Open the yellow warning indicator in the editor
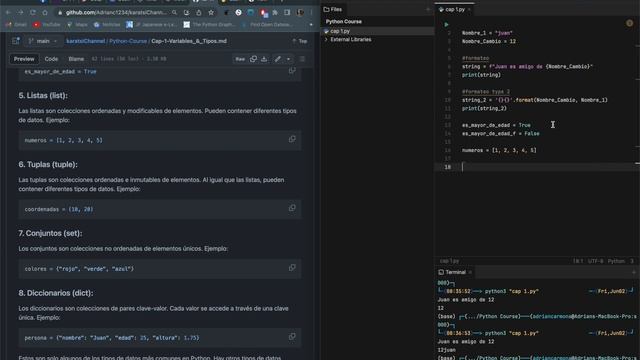Screen dimensions: 640x360 coord(629,23)
